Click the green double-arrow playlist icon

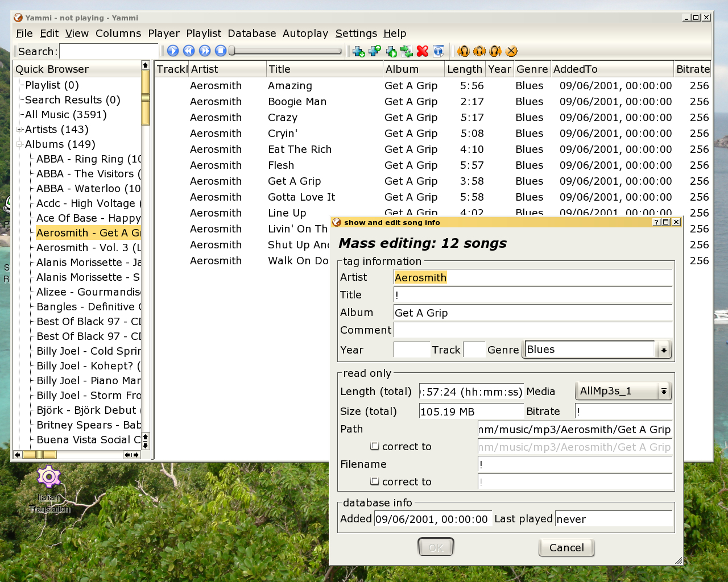[407, 51]
